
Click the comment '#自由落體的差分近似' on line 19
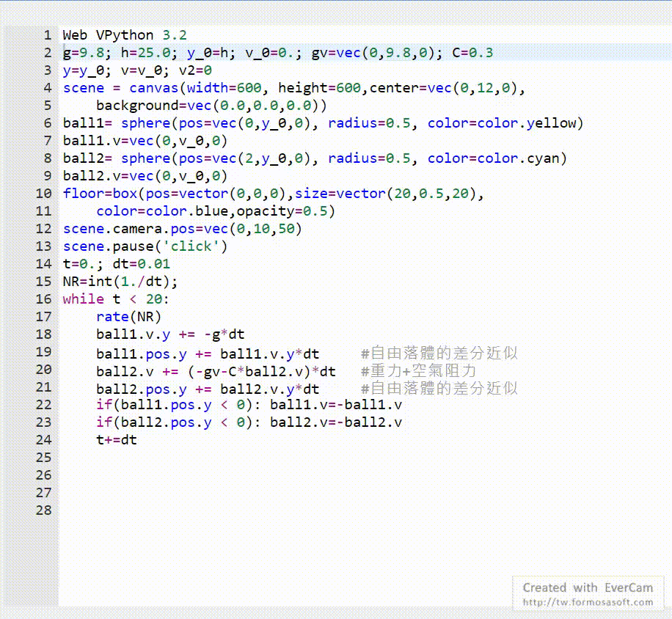pyautogui.click(x=439, y=354)
